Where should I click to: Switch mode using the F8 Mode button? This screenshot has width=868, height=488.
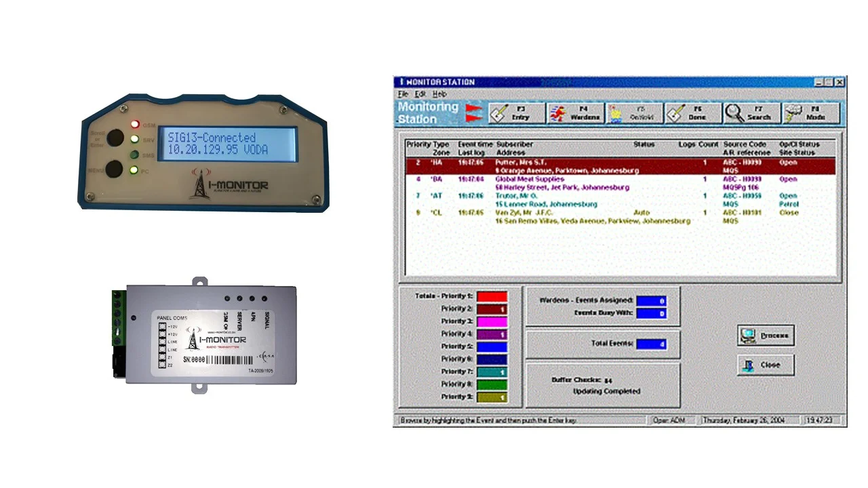[x=810, y=113]
